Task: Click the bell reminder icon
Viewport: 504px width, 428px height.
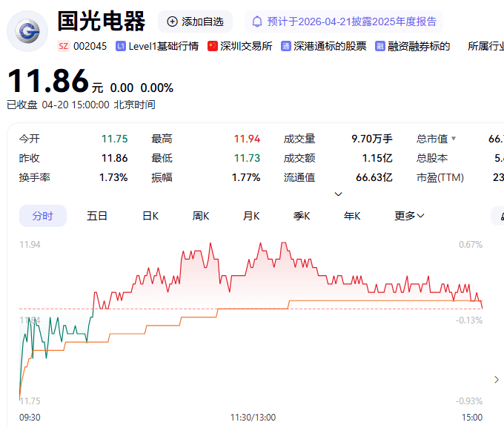Action: [257, 22]
